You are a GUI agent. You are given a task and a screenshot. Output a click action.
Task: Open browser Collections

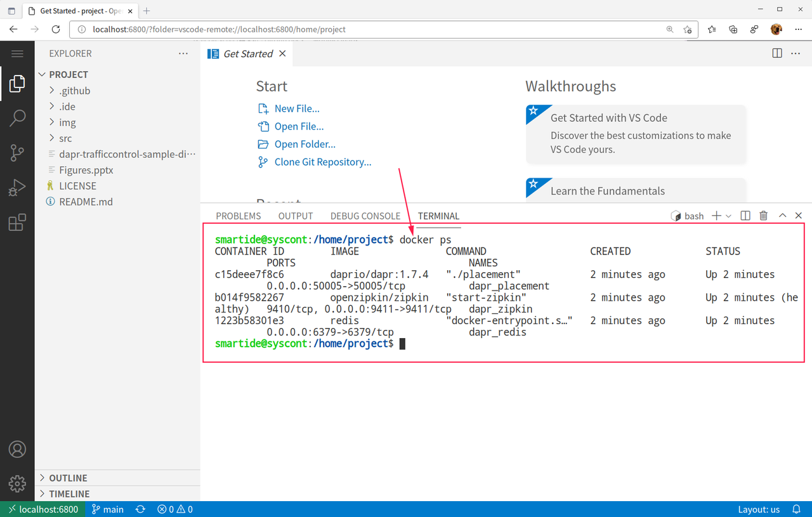733,29
